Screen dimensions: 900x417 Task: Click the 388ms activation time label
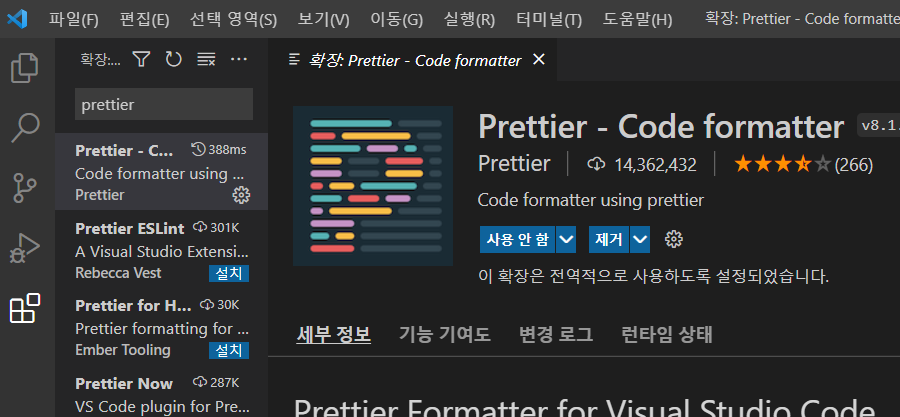[x=226, y=150]
